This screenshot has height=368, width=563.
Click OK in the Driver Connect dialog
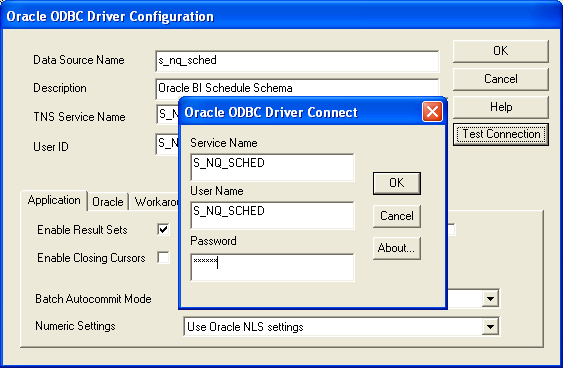[x=397, y=183]
